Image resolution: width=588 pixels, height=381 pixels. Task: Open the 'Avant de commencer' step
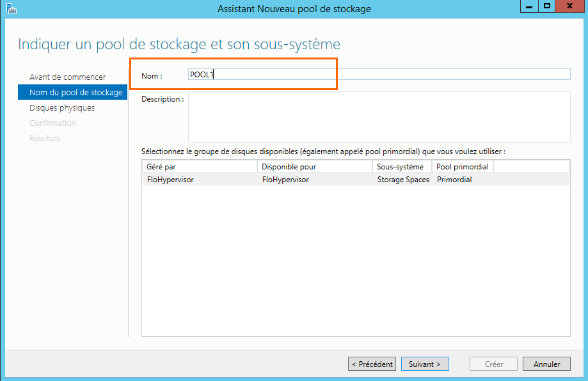(67, 77)
